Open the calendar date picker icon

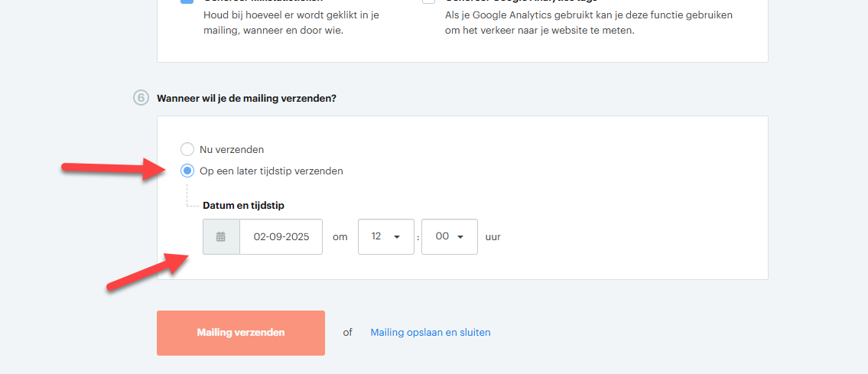(x=221, y=237)
